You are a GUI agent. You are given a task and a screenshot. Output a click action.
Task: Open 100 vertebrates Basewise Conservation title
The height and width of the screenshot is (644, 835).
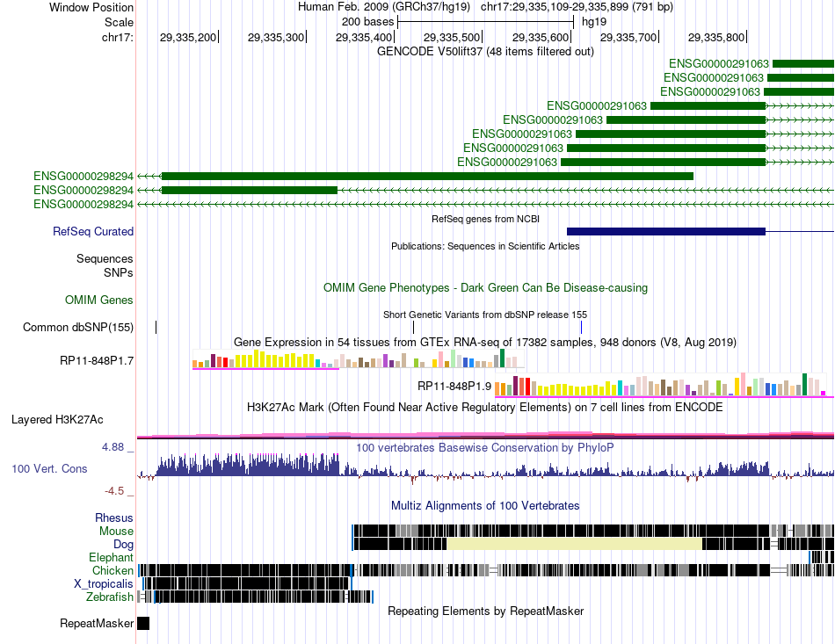click(485, 447)
